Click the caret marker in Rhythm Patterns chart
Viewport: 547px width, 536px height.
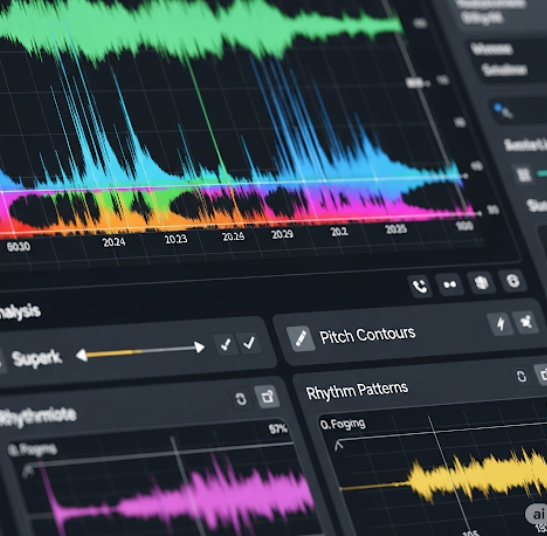click(338, 445)
